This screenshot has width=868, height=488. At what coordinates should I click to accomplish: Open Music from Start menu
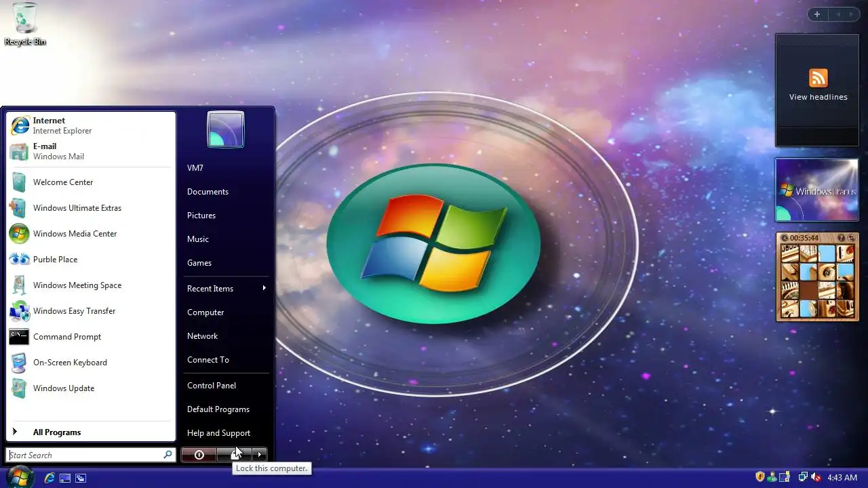click(226, 239)
